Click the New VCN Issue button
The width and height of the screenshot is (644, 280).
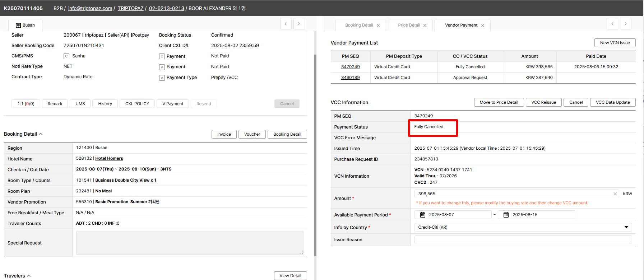[x=615, y=43]
